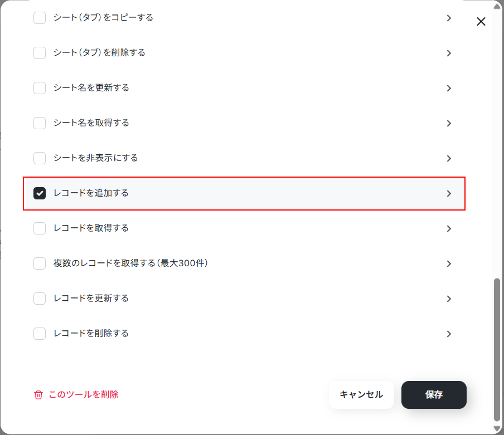Expand the シート名を更新する row arrow
The height and width of the screenshot is (435, 504).
[x=449, y=88]
